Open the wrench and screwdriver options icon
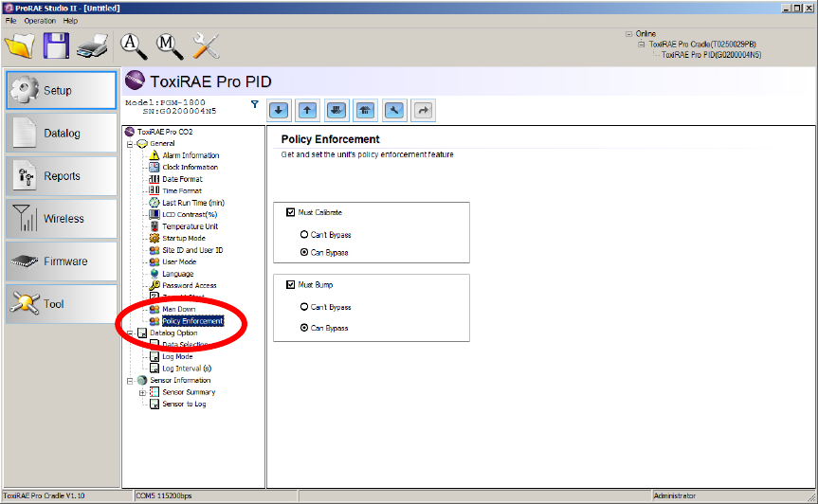Image resolution: width=818 pixels, height=504 pixels. click(206, 45)
